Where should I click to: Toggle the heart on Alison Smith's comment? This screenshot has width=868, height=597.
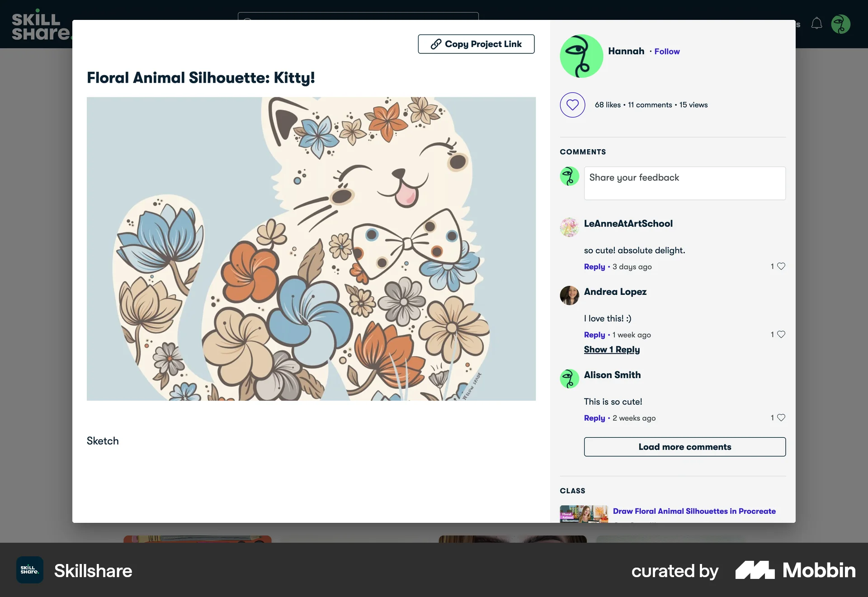coord(781,417)
